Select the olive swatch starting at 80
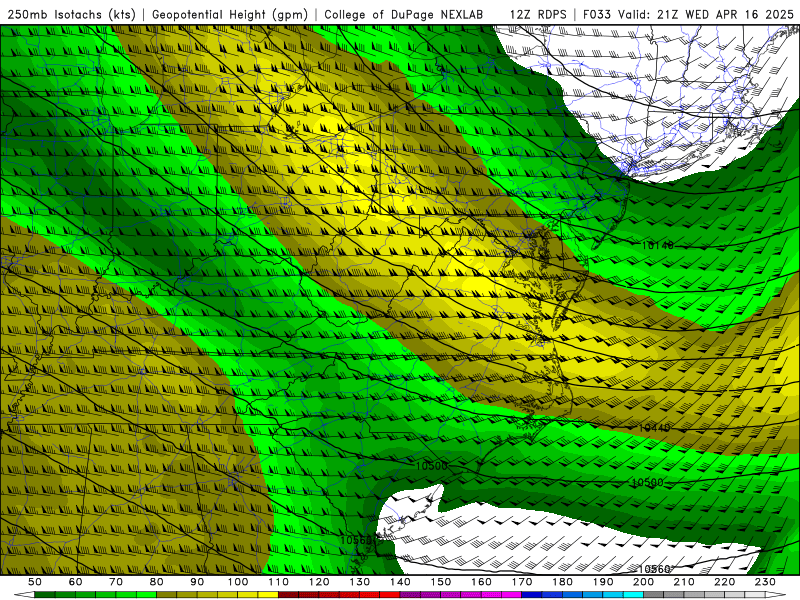 pyautogui.click(x=167, y=595)
